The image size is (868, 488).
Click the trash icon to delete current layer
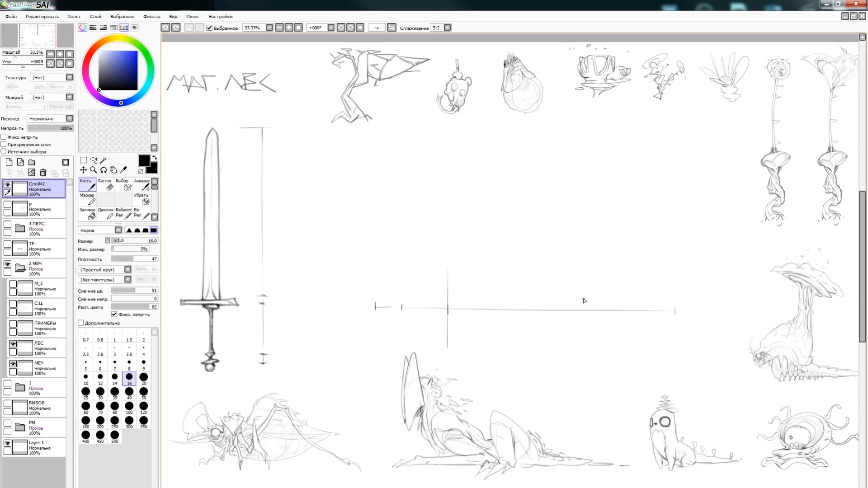(x=43, y=173)
